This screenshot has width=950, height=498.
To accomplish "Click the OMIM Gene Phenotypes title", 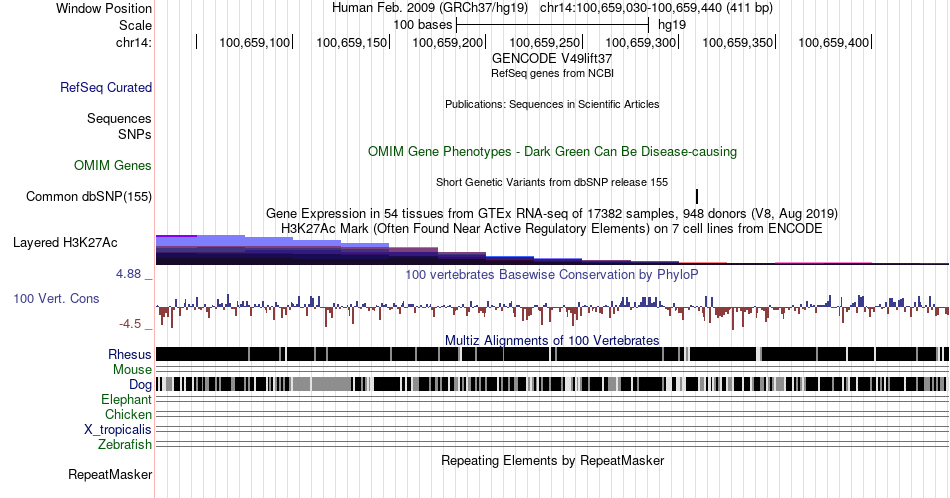I will click(552, 151).
